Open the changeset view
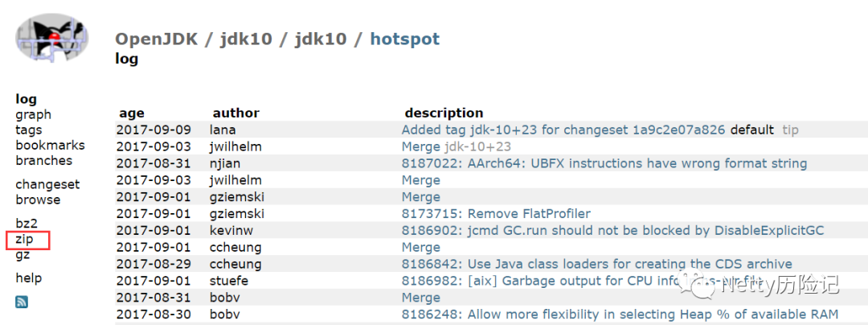This screenshot has height=325, width=868. pos(47,184)
